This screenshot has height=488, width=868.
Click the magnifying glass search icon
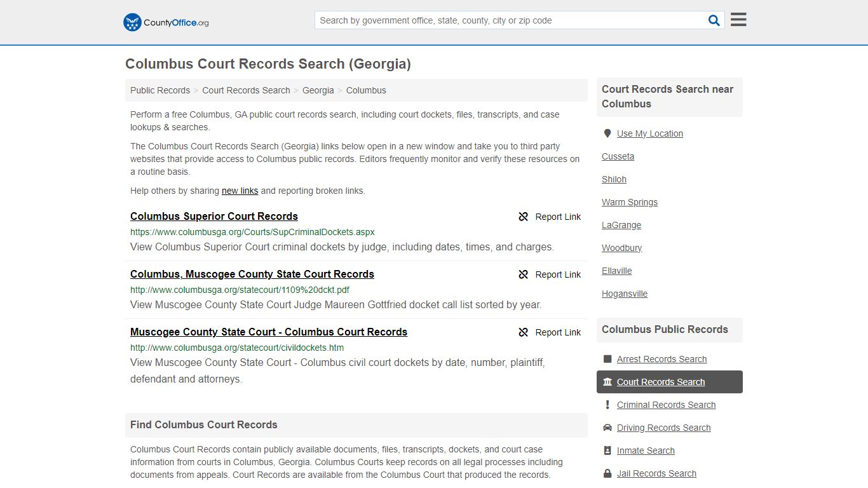pos(714,20)
